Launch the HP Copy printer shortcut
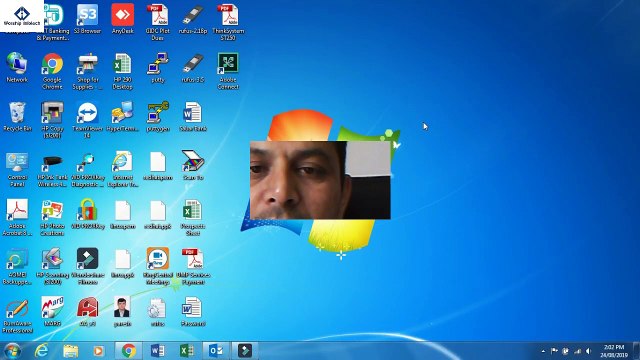640x360 pixels. pos(52,120)
